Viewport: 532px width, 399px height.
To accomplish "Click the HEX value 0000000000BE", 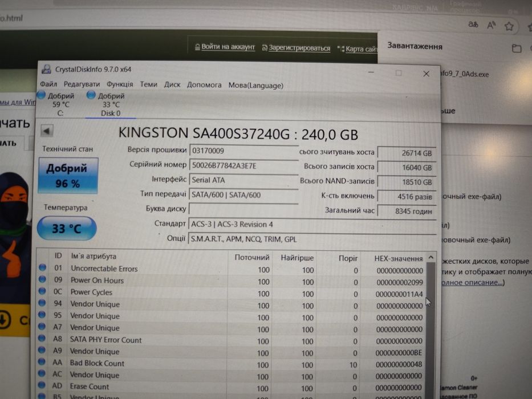I will coord(399,353).
